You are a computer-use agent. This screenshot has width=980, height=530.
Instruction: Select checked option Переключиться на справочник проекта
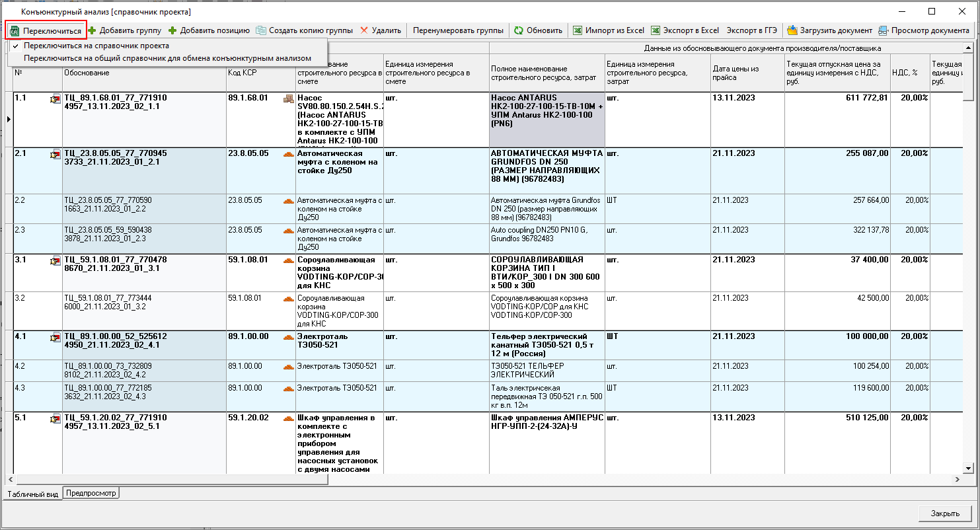click(x=96, y=46)
